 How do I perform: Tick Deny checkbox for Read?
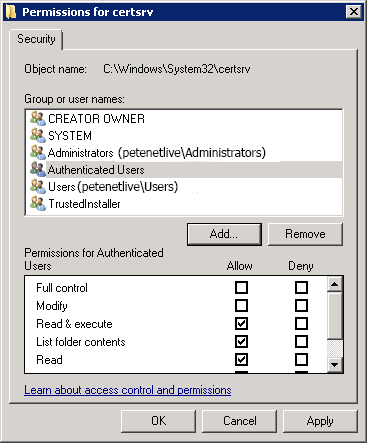click(x=301, y=359)
